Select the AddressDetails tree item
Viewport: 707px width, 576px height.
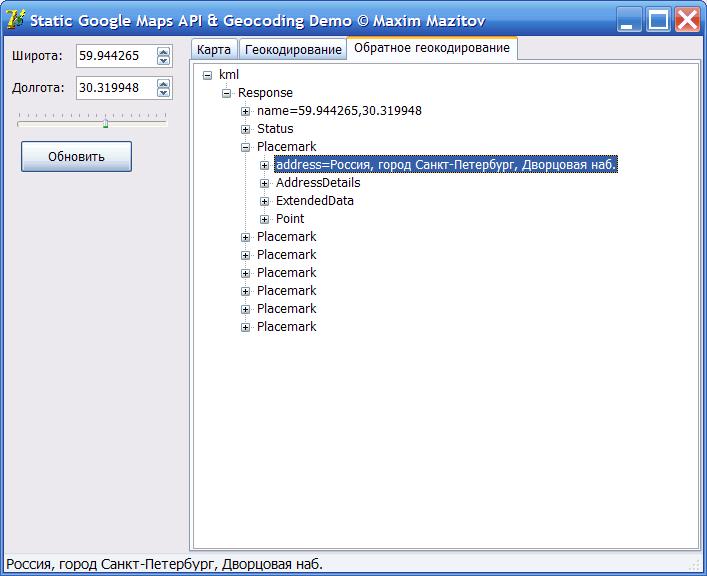[318, 183]
